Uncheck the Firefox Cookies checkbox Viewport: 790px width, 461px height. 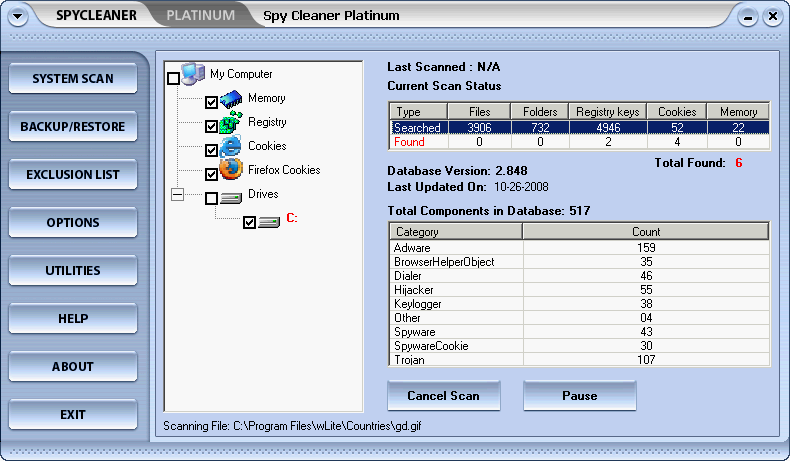click(211, 174)
